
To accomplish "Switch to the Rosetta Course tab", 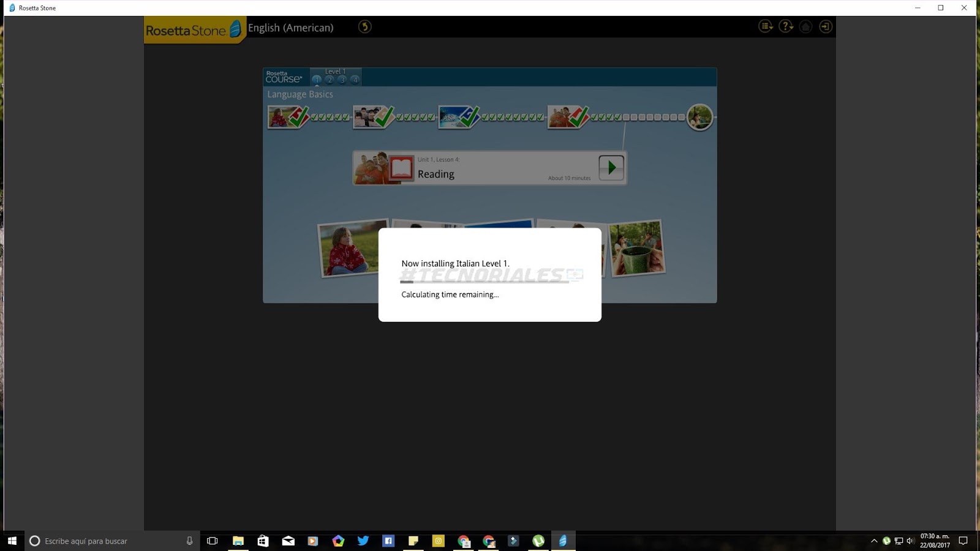I will tap(285, 77).
